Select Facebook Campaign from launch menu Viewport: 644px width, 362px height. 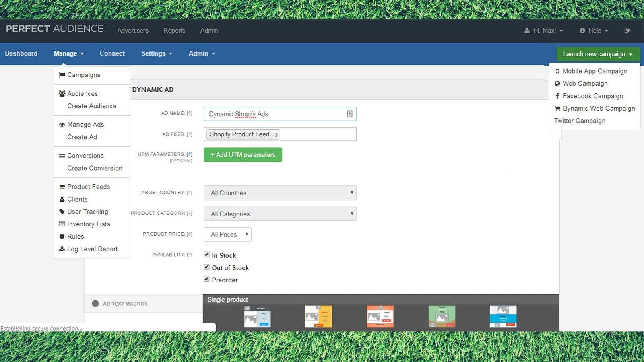[592, 96]
